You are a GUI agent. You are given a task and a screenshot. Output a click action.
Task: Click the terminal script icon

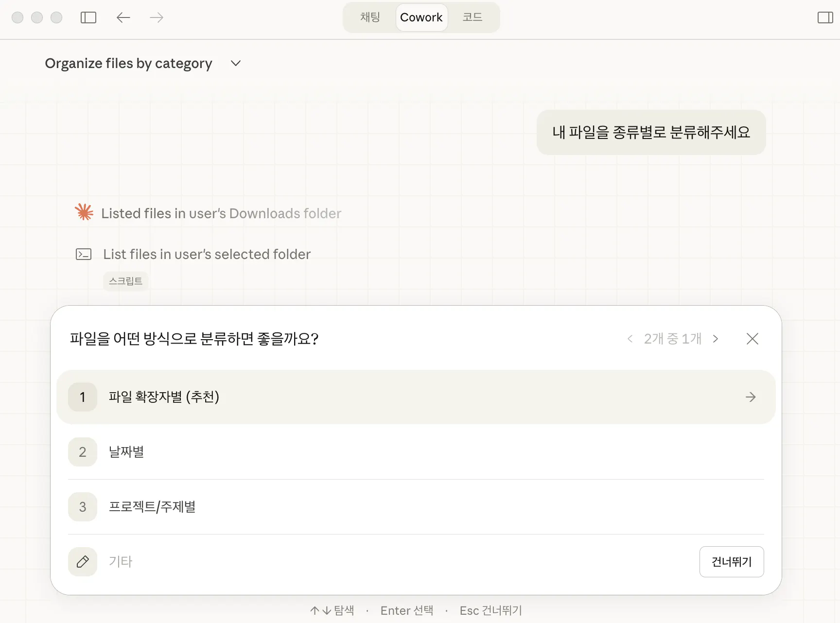click(84, 254)
